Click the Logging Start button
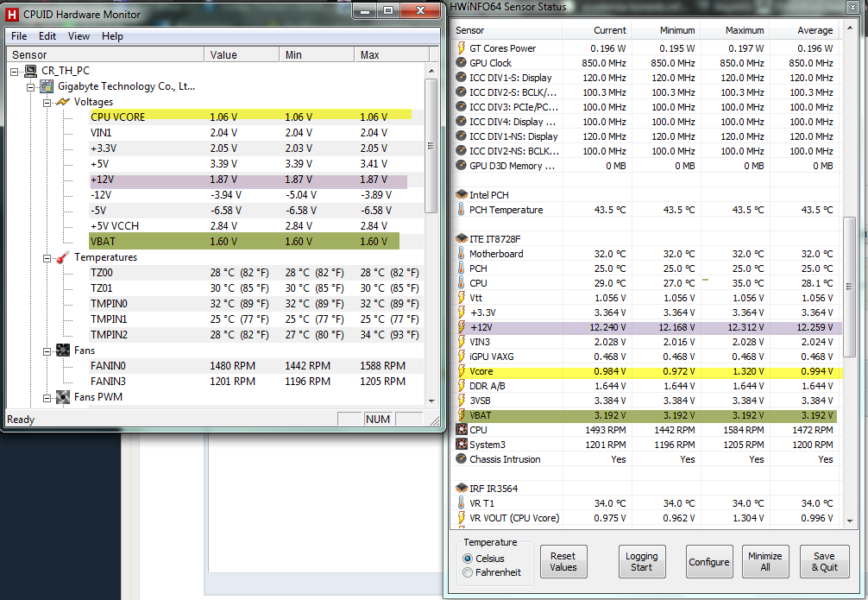 (x=642, y=562)
